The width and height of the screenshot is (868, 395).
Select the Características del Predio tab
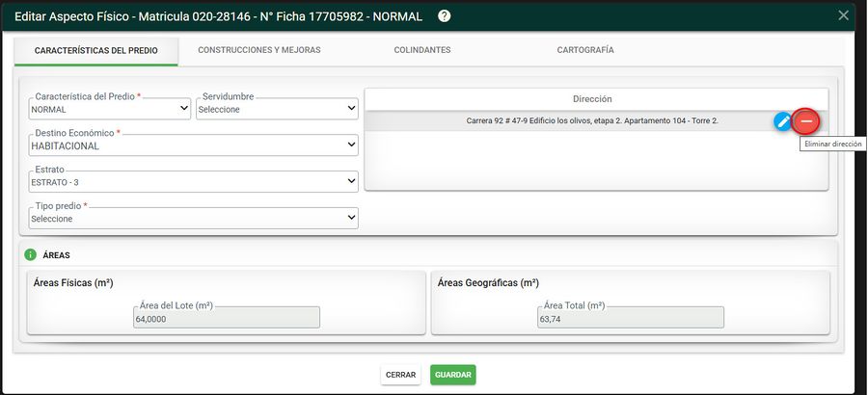tap(96, 50)
